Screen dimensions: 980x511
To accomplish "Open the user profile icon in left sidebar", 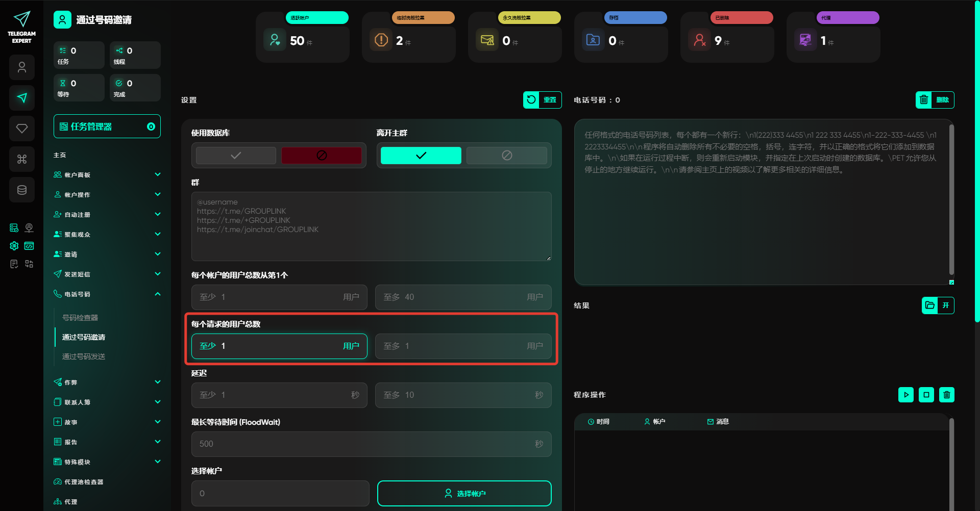I will click(x=22, y=67).
